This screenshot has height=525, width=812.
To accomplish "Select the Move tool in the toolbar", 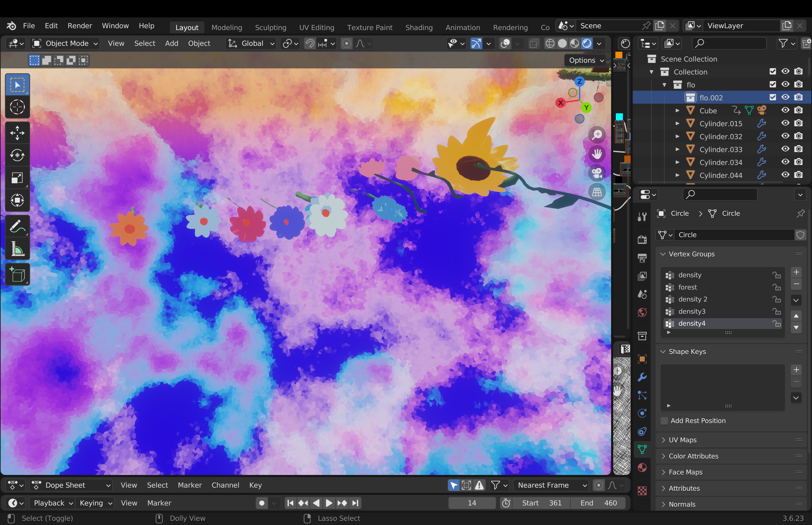I will pyautogui.click(x=17, y=133).
